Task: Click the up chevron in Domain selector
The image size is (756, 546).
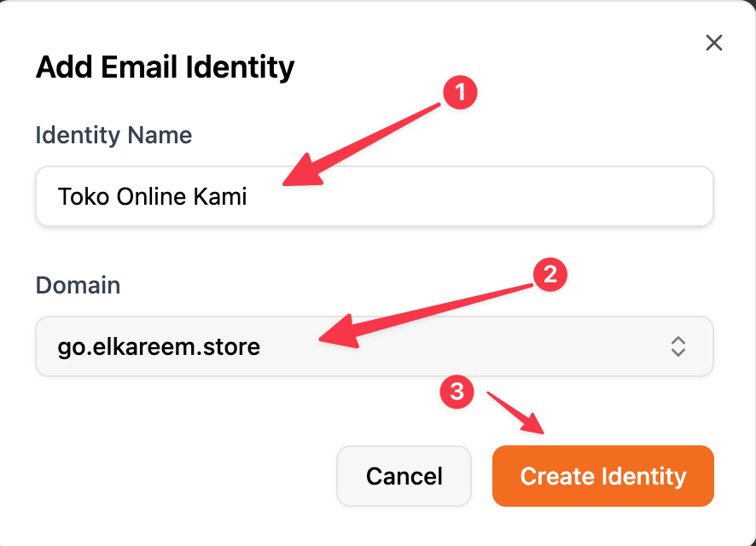Action: 678,340
